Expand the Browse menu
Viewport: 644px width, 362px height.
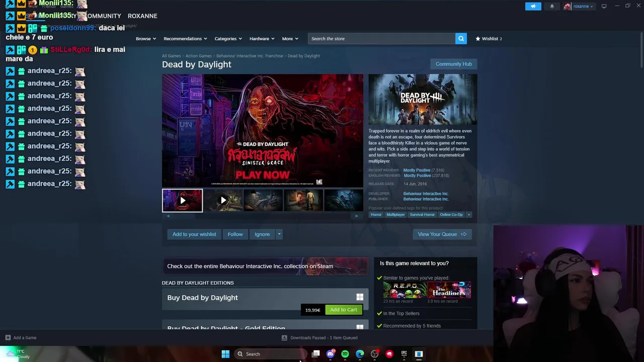146,39
